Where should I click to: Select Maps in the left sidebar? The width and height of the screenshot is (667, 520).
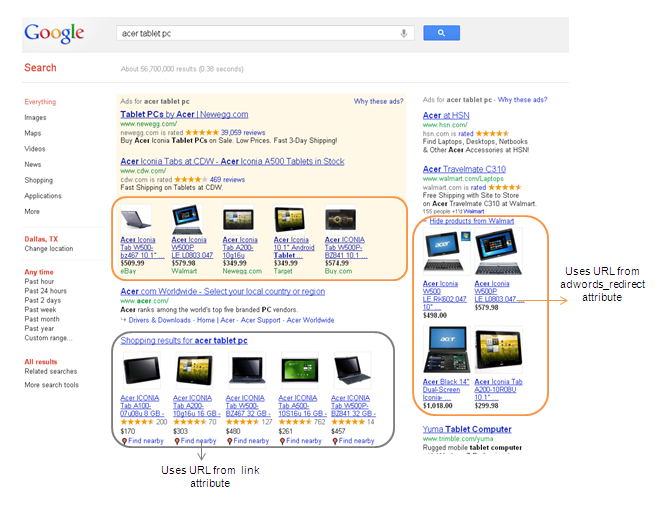[33, 133]
